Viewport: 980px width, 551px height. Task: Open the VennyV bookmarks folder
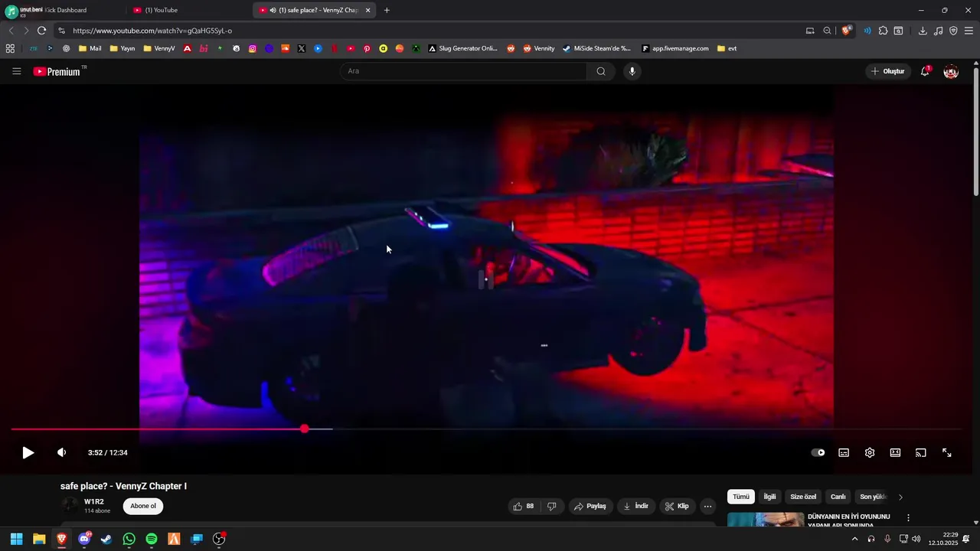click(159, 48)
